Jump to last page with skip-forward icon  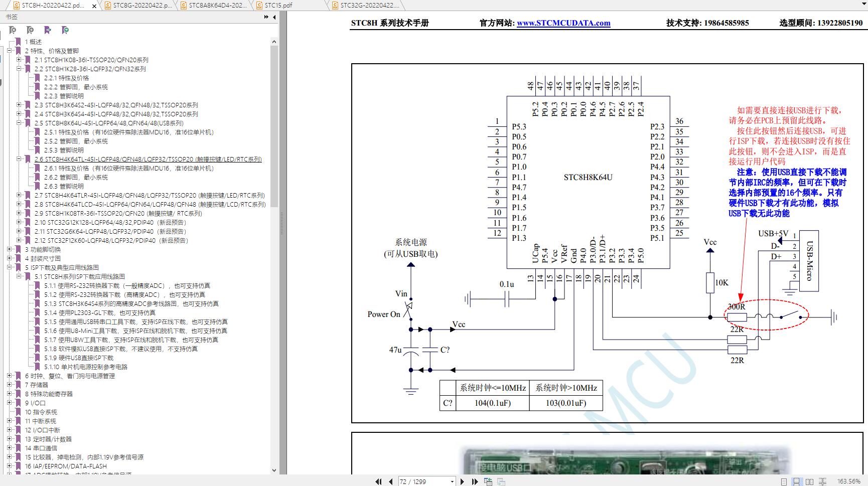[x=475, y=481]
